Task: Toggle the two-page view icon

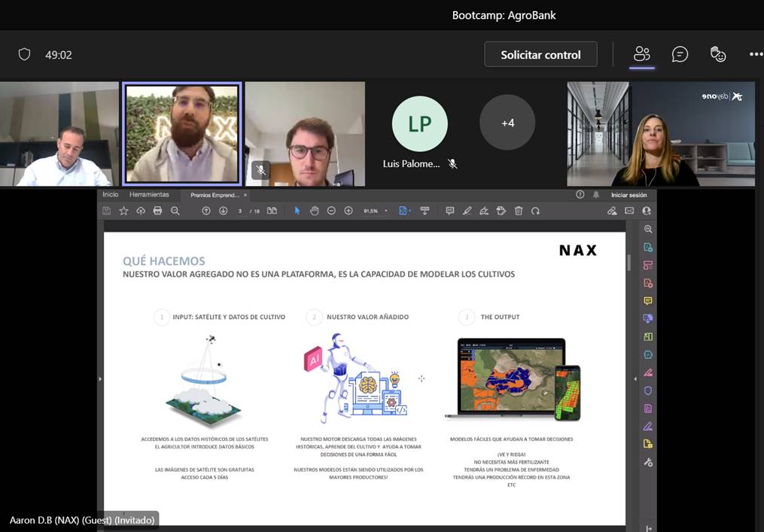Action: (272, 211)
